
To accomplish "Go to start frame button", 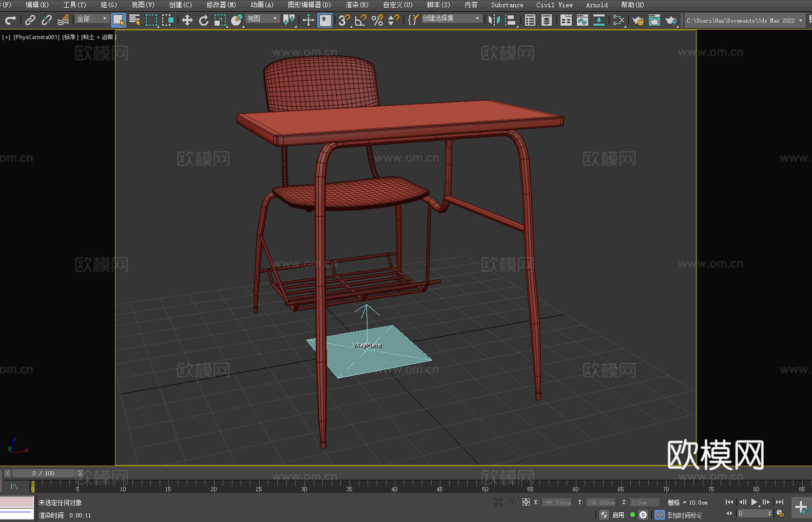I will [729, 502].
